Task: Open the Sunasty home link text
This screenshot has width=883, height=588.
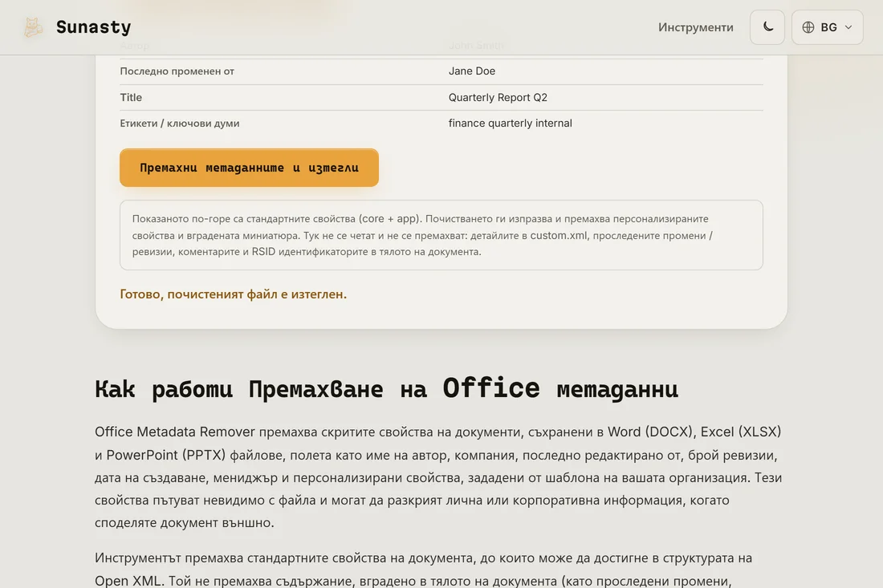Action: (93, 27)
